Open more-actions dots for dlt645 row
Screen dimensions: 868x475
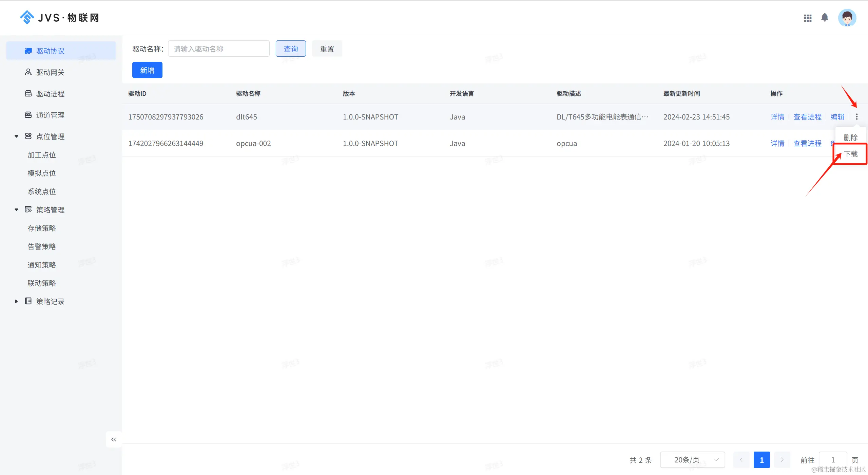[x=856, y=117]
